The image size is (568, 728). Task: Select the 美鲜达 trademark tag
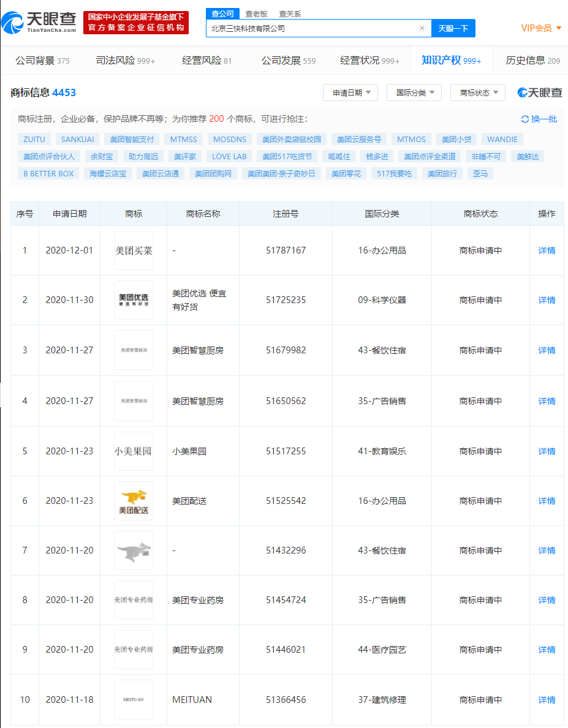point(528,157)
